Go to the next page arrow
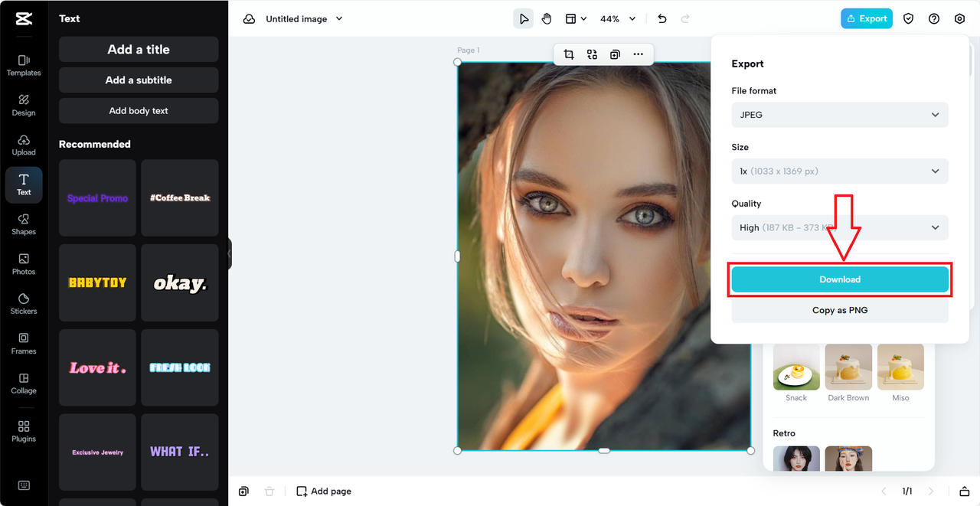Screen dimensions: 980x506 (x=931, y=491)
